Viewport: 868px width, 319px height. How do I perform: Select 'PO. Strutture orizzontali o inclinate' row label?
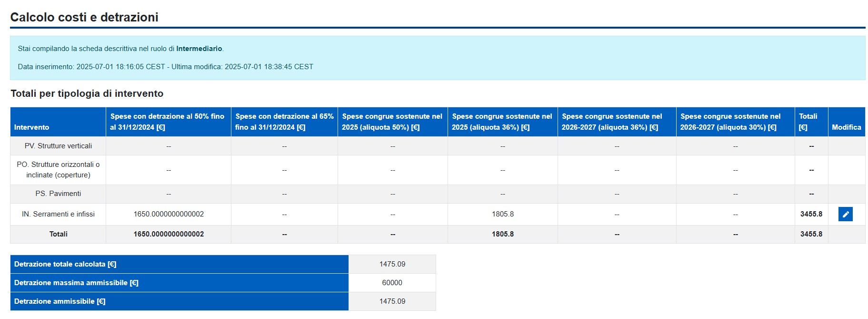(x=58, y=170)
